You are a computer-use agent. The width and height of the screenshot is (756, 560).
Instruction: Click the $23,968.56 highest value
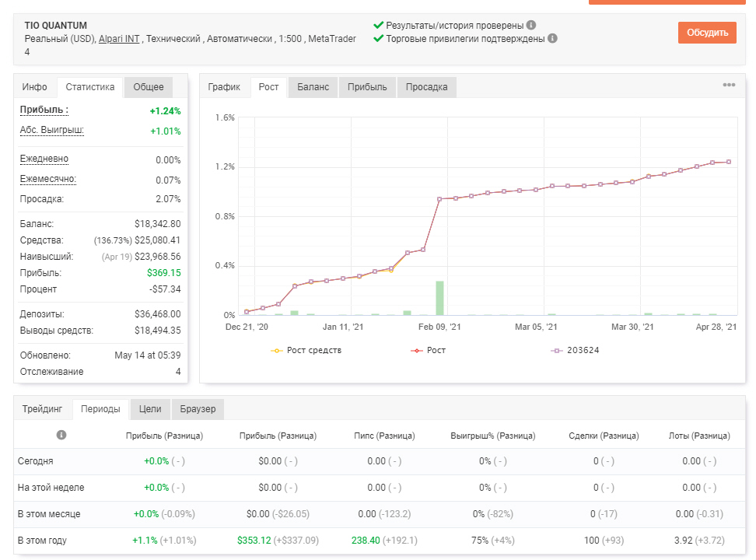click(x=158, y=257)
